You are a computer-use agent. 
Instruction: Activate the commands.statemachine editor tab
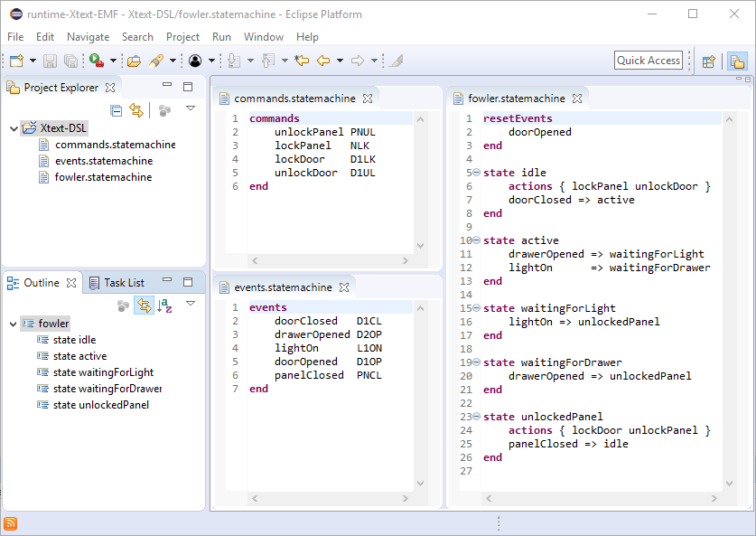pos(294,99)
